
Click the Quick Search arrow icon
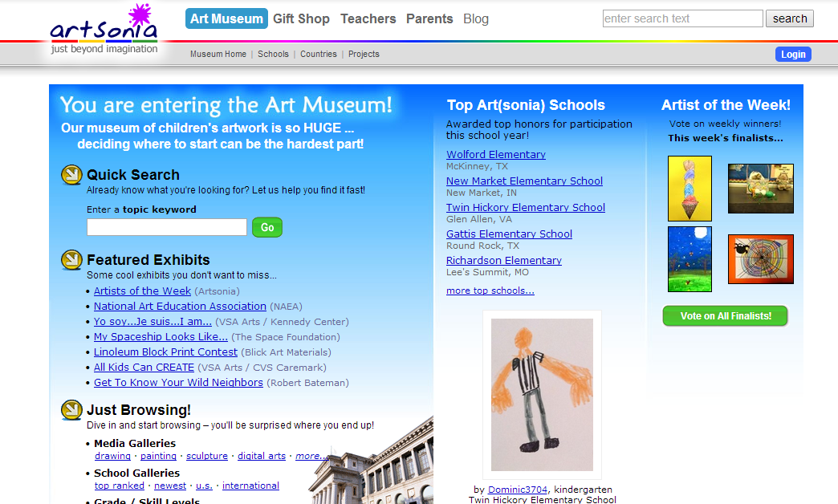71,175
